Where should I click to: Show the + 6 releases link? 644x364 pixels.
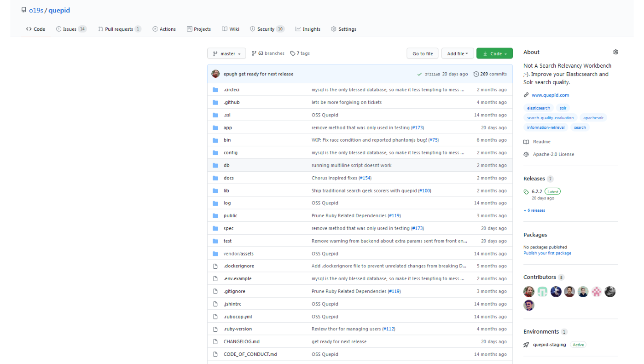[x=534, y=210]
